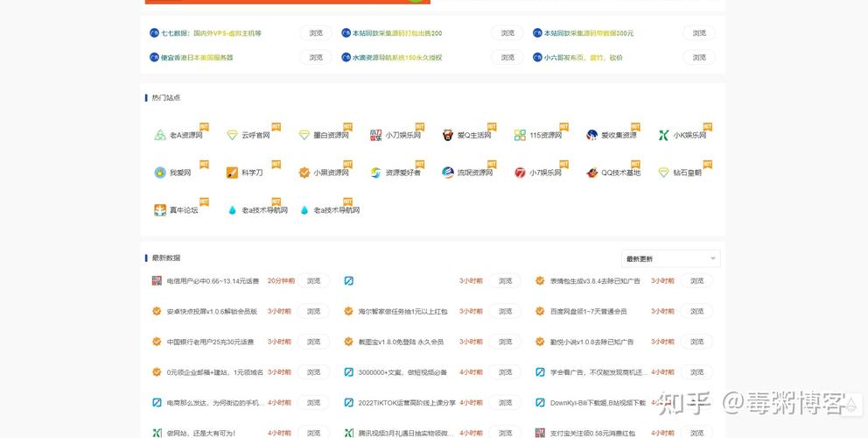
Task: Click the 墨白资源网 diamond icon
Action: 304,135
